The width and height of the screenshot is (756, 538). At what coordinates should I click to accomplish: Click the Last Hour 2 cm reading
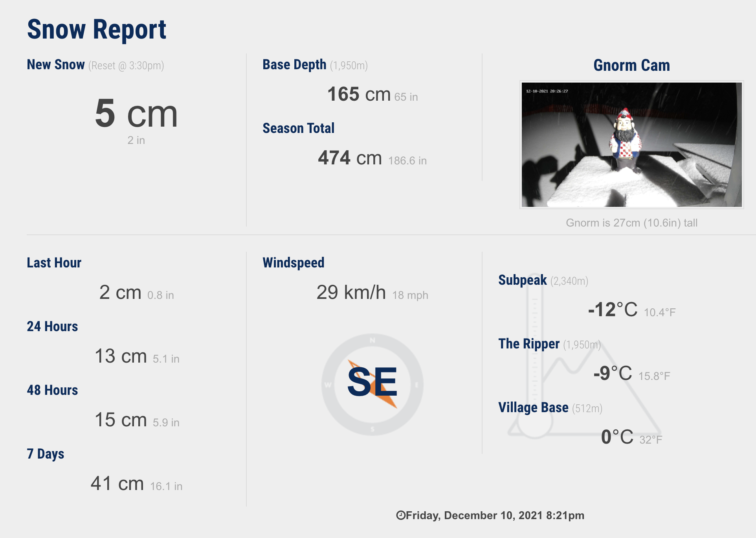120,293
